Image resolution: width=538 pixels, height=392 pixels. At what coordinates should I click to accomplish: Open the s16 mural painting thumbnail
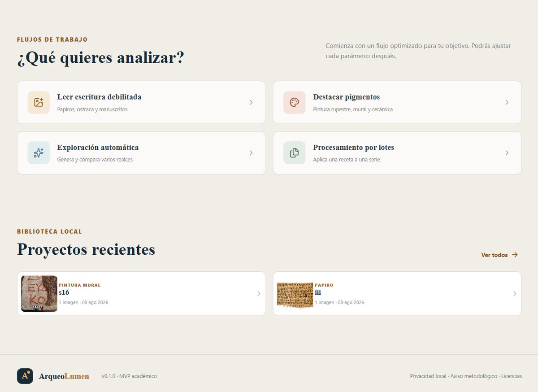pos(39,294)
